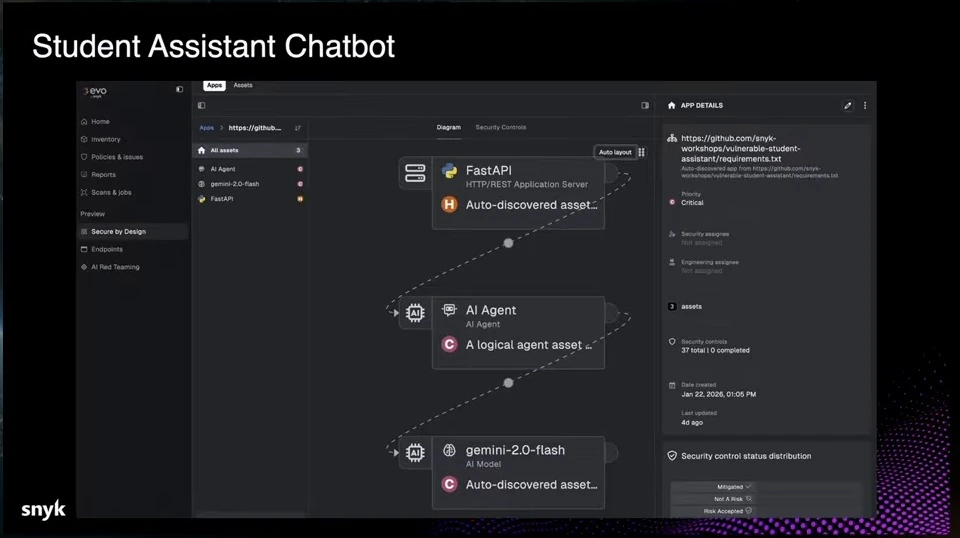Open AI Red Teaming
Viewport: 960px width, 538px height.
pyautogui.click(x=115, y=267)
